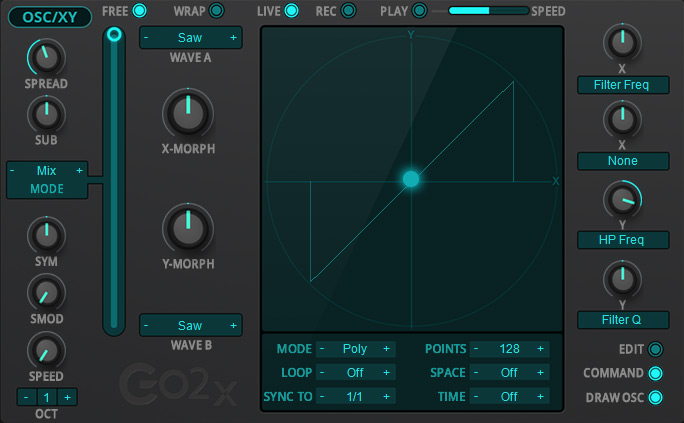Select the OSC/XY tab
The width and height of the screenshot is (684, 423).
(49, 17)
